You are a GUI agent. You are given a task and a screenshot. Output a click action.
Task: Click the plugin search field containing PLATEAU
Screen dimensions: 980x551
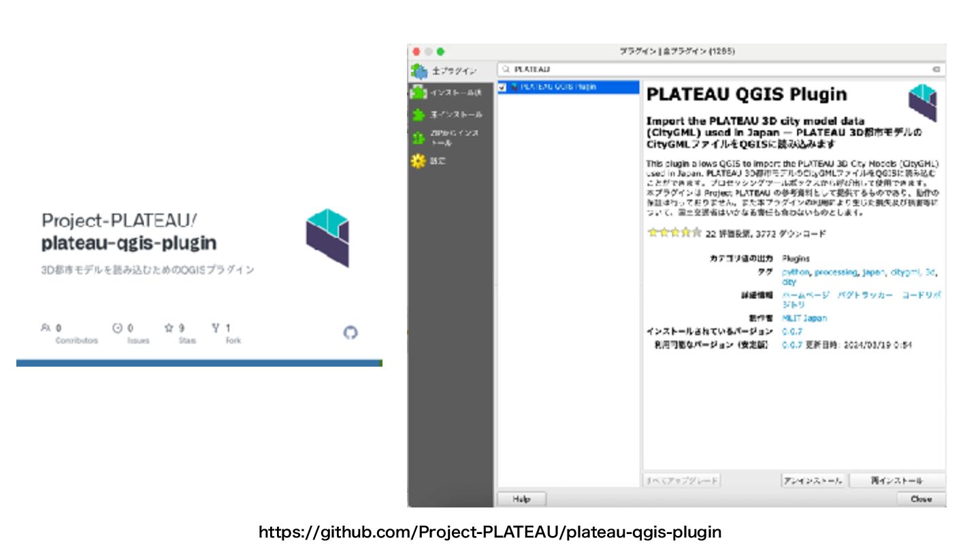click(720, 69)
